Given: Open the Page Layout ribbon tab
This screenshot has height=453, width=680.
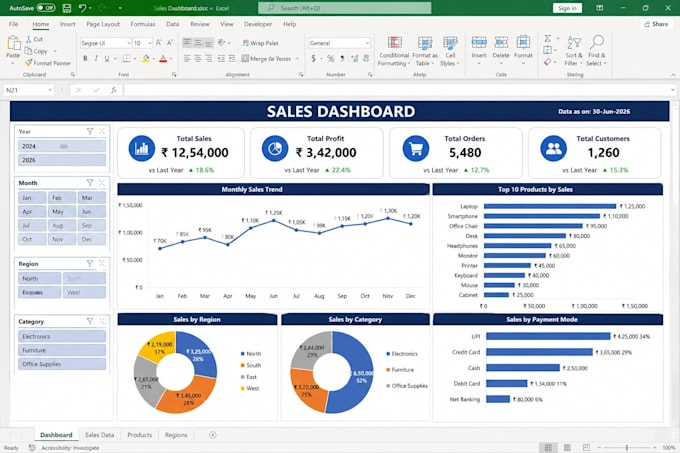Looking at the screenshot, I should (x=103, y=24).
